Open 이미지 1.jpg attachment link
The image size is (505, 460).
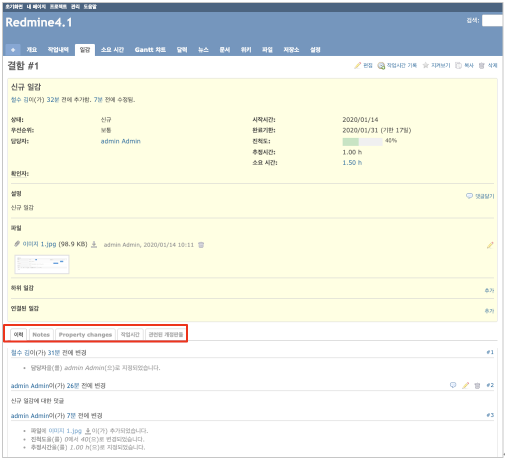pos(39,244)
